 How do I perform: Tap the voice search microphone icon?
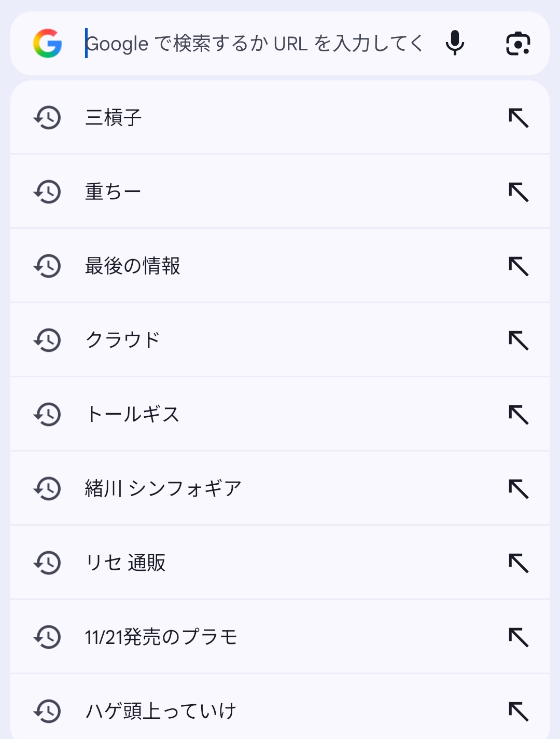coord(455,43)
